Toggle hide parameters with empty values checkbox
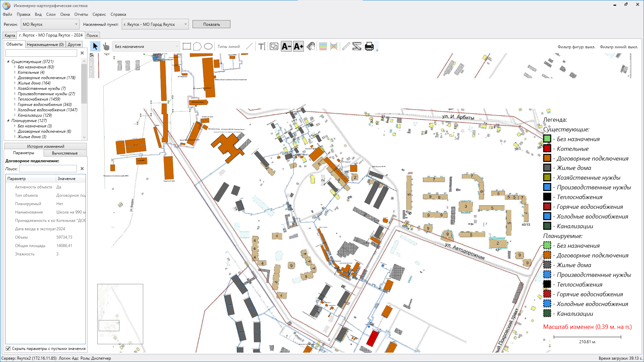Viewport: 644px width, 362px height. [x=8, y=349]
